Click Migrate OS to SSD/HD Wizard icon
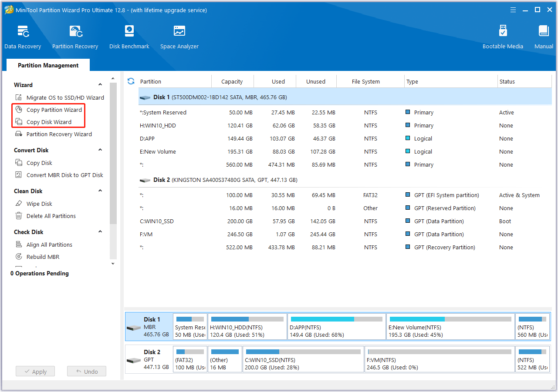 pos(19,97)
